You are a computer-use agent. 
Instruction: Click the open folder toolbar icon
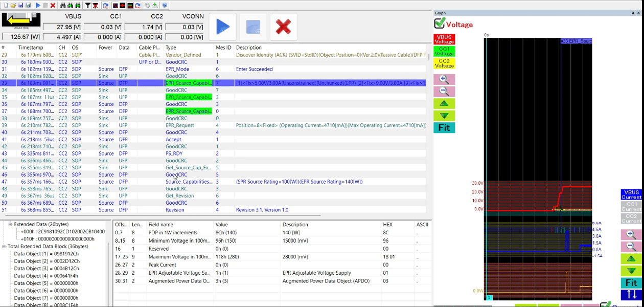13,5
